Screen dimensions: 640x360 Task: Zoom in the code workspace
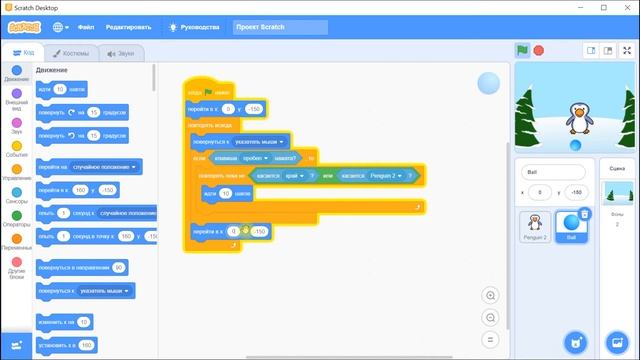pyautogui.click(x=490, y=296)
